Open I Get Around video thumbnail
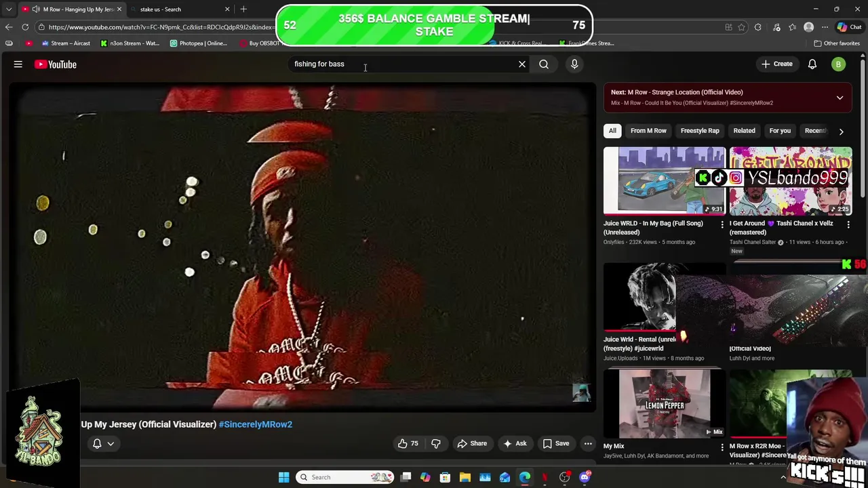This screenshot has height=488, width=868. click(791, 180)
